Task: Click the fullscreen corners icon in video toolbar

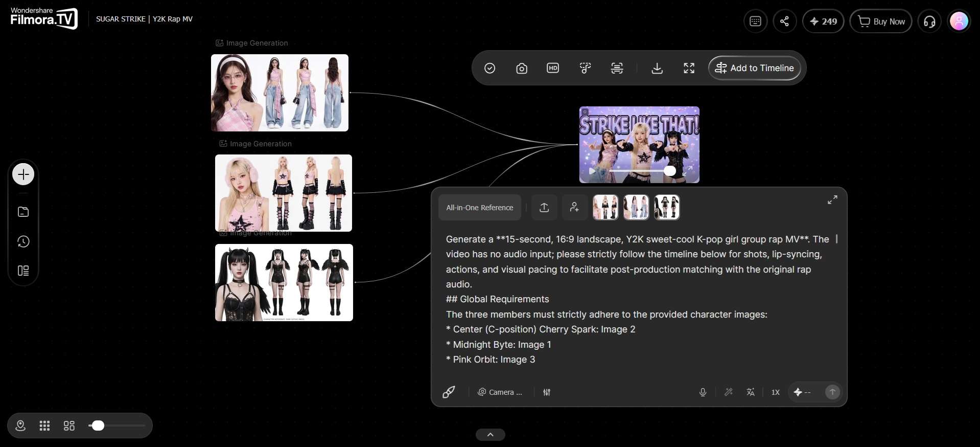Action: (x=689, y=68)
